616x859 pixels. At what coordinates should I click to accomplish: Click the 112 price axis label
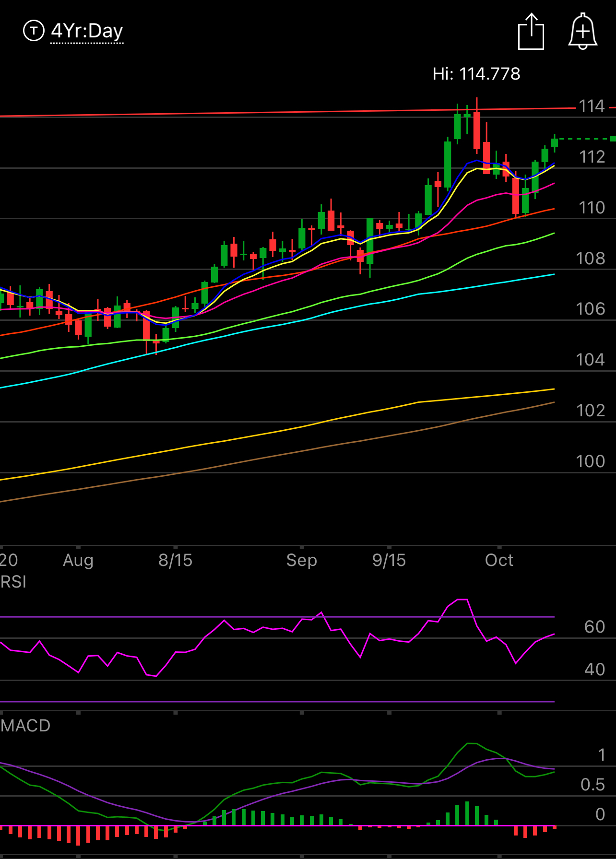[592, 157]
